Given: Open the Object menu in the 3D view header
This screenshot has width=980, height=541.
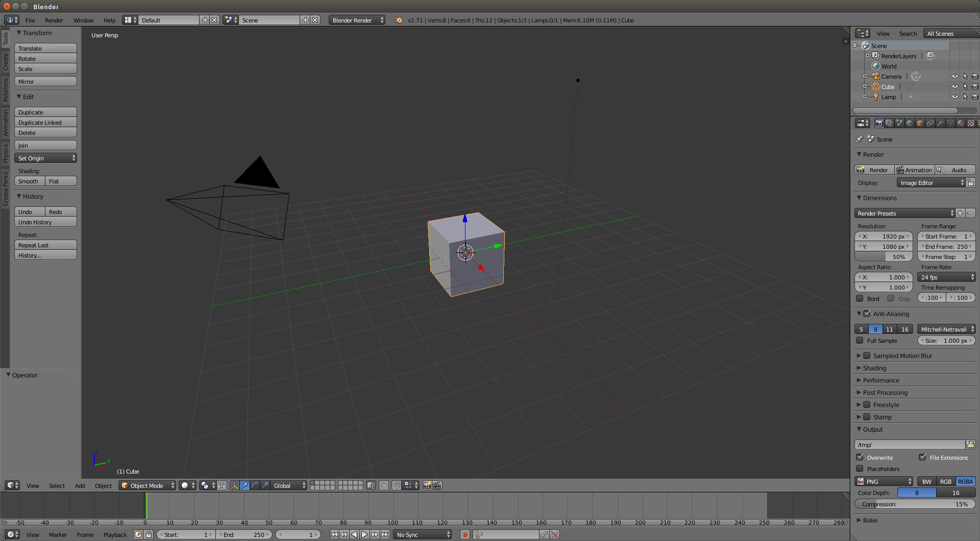Looking at the screenshot, I should tap(103, 485).
